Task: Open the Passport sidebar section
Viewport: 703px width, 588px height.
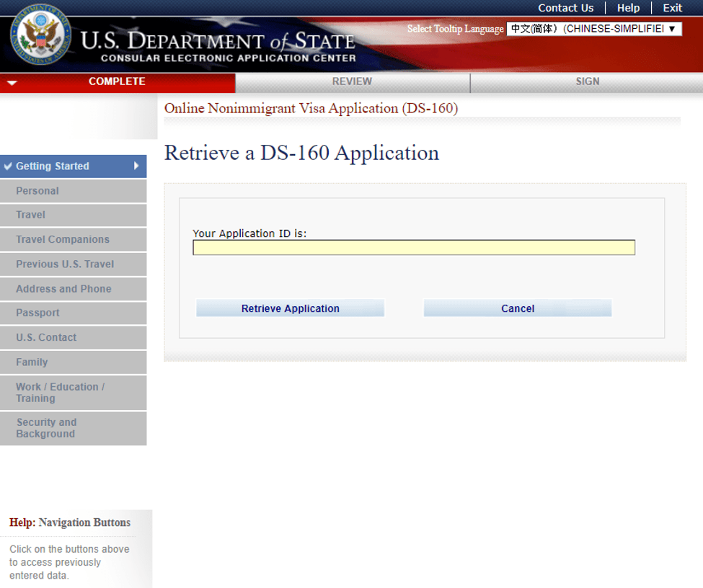Action: [73, 313]
